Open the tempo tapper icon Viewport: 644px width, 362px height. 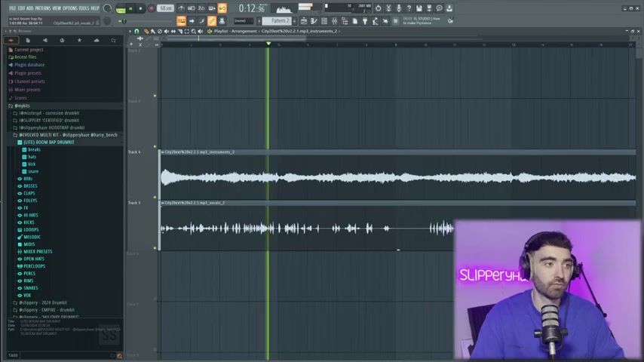point(375,21)
